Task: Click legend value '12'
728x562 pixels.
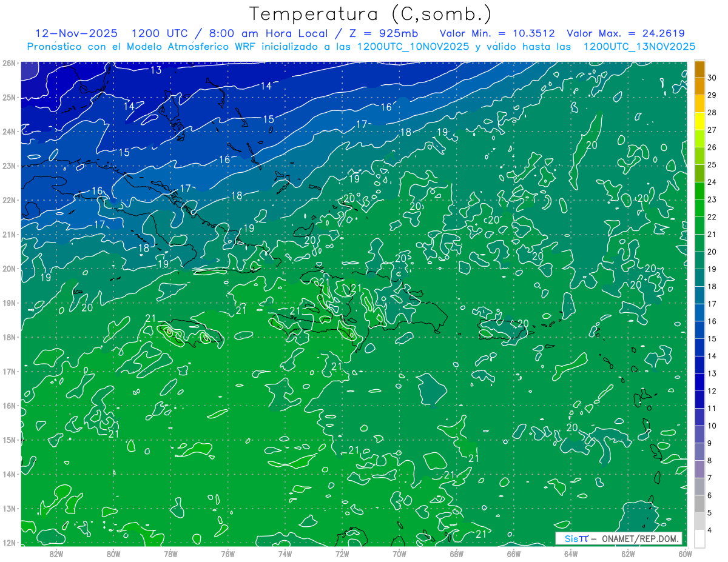Action: [712, 391]
